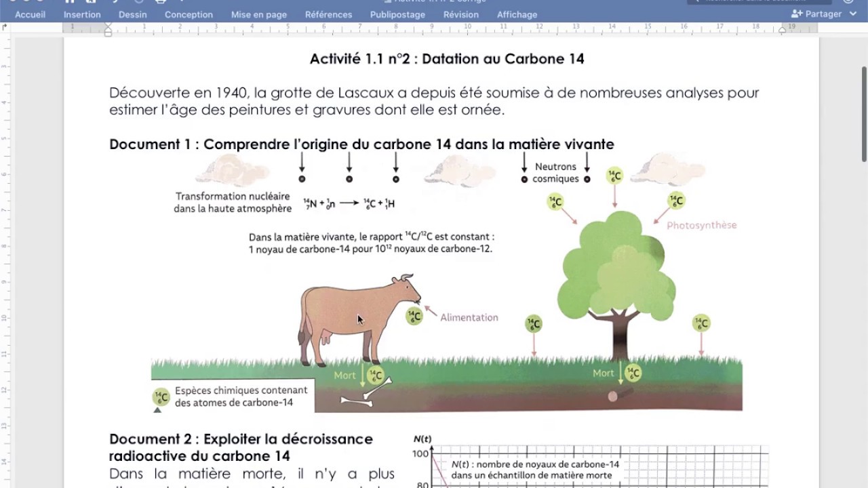Click the "Photosynthèse" label

click(701, 225)
